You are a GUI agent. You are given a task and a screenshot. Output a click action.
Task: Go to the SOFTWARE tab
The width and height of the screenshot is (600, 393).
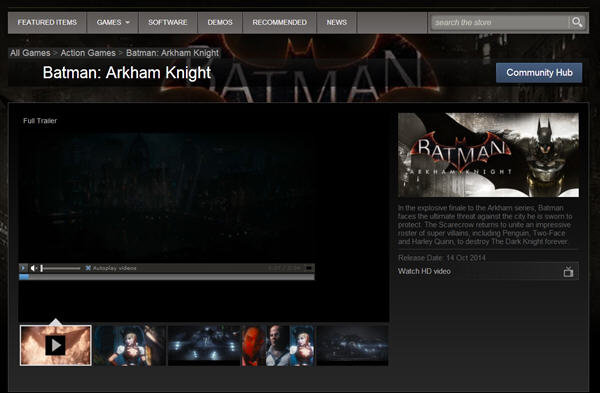click(168, 23)
